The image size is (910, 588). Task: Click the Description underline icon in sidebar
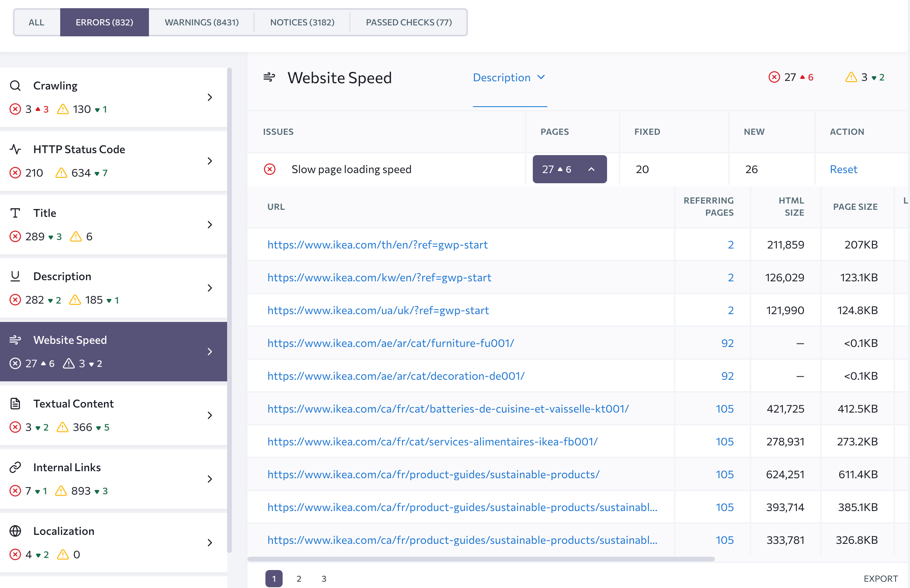coord(15,276)
